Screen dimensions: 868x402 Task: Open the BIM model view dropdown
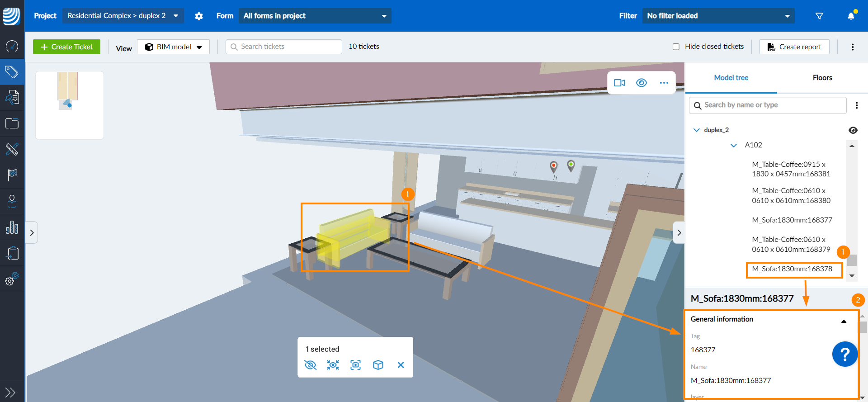174,47
